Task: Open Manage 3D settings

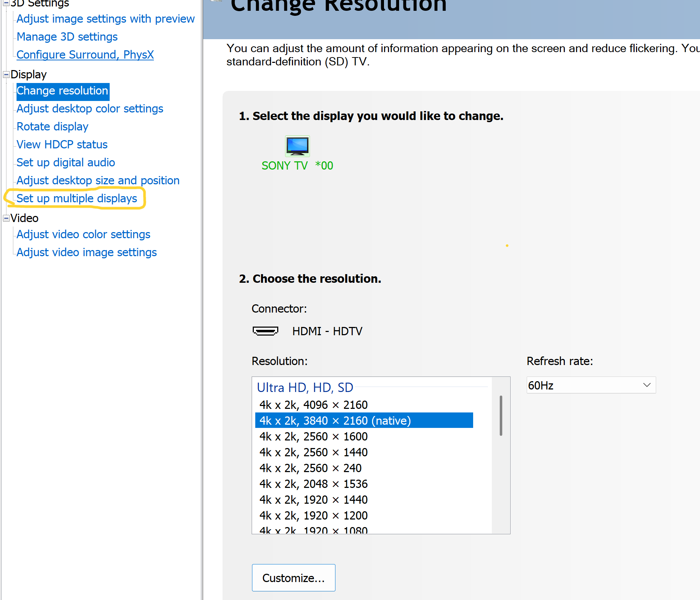Action: (x=67, y=37)
